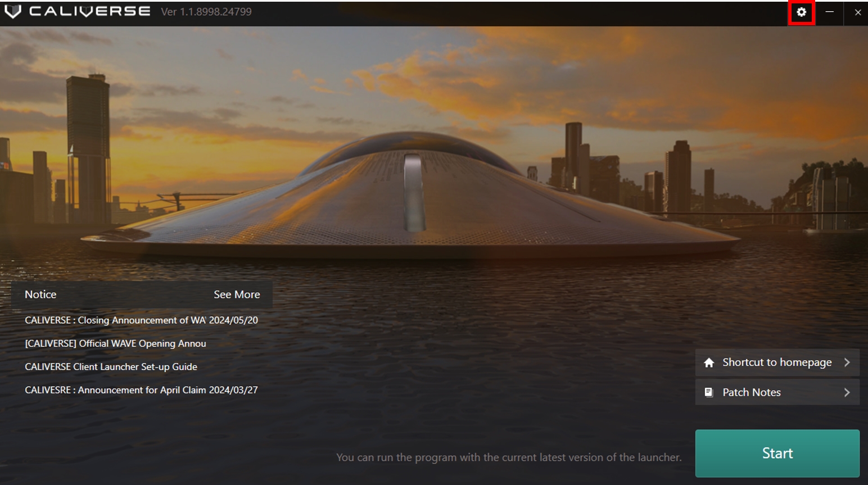
Task: Click the CALIVERSE title text
Action: [x=90, y=11]
